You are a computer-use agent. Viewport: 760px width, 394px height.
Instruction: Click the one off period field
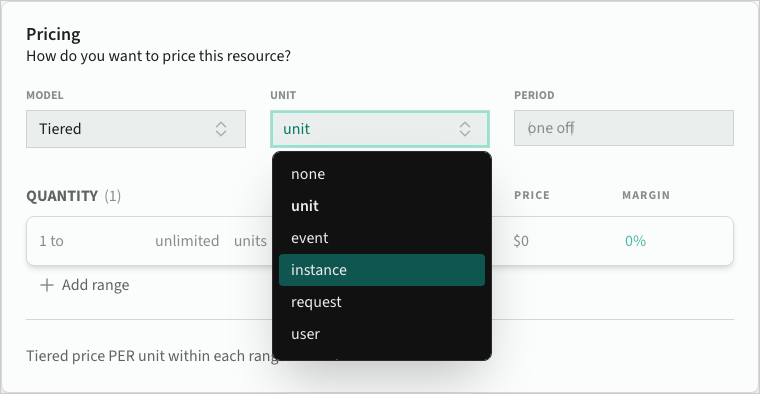pos(624,128)
